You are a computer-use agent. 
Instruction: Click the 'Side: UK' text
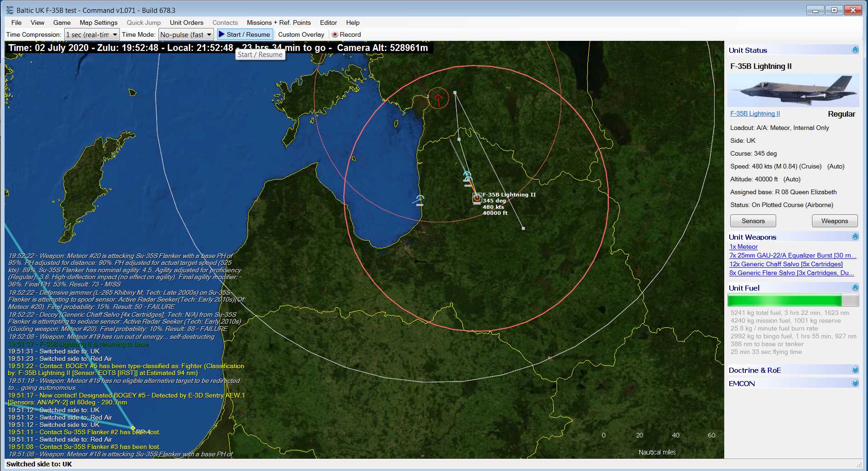pos(743,140)
